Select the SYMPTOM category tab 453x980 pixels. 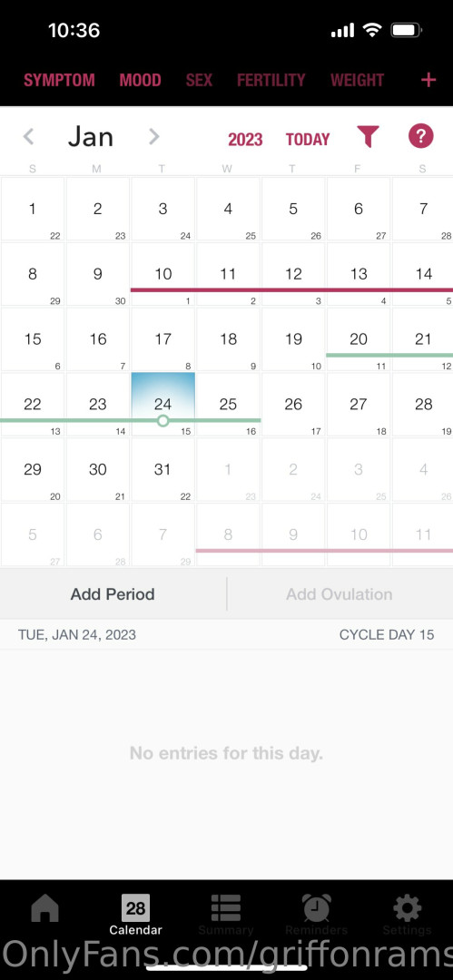(x=59, y=80)
